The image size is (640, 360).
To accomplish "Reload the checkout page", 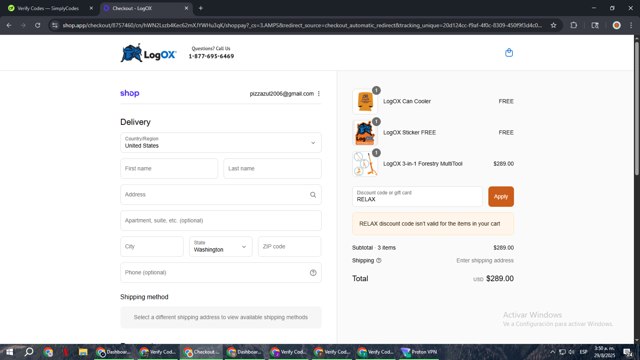I will pyautogui.click(x=38, y=25).
